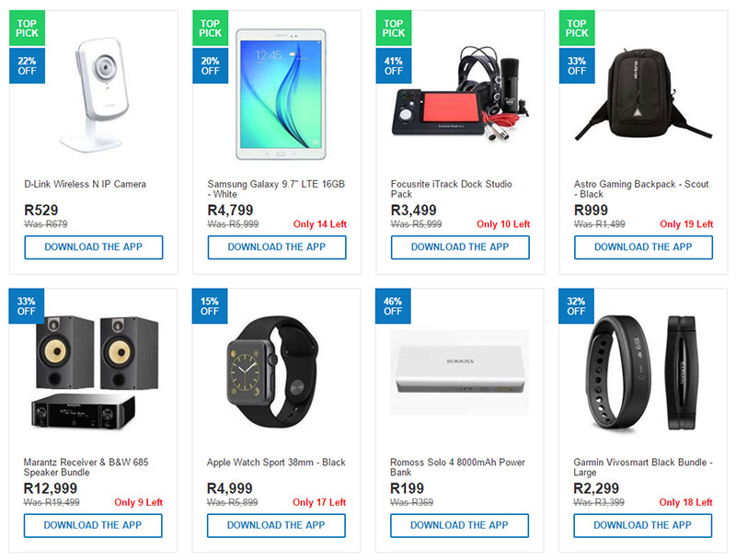This screenshot has height=560, width=736.
Task: Click DOWNLOAD THE APP under the Astro Gaming Backpack
Action: (x=642, y=247)
